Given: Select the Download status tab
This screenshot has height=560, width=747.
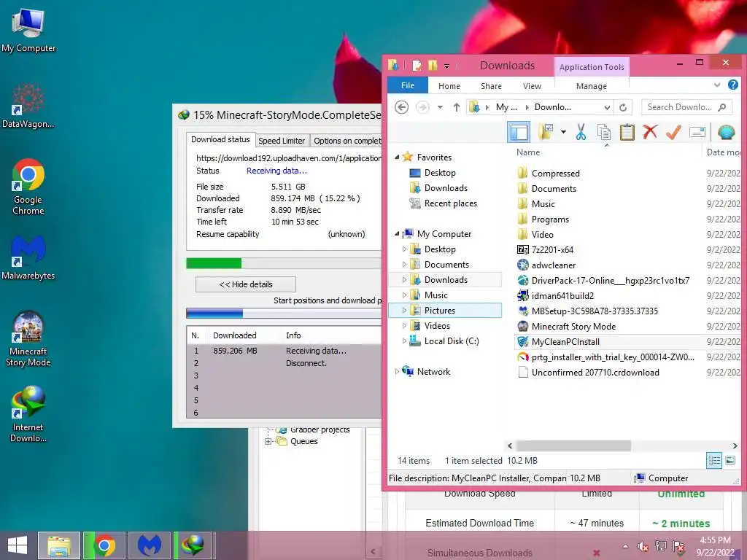Looking at the screenshot, I should coord(220,139).
